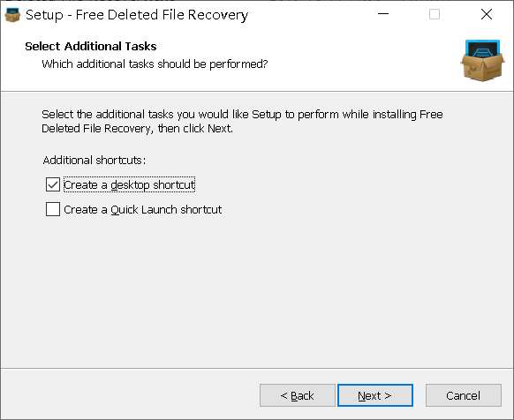Screen dimensions: 514x420
Task: Click the 'Setup - Free Deleted File Recovery' title
Action: pos(137,15)
